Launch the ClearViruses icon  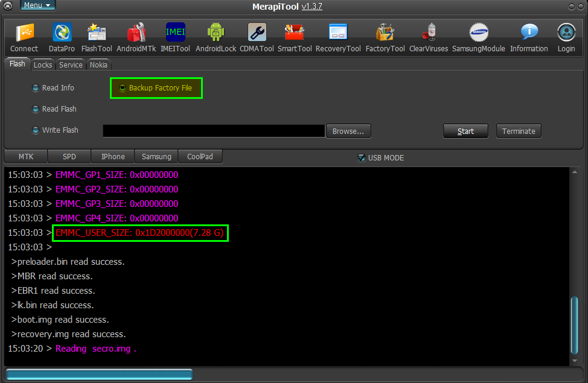[429, 37]
